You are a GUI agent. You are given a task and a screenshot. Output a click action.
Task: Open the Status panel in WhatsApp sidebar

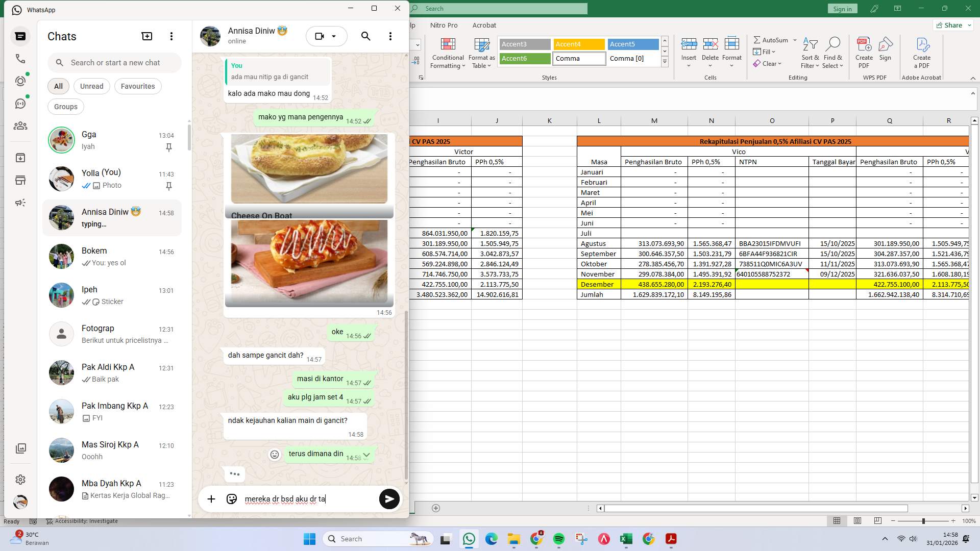(20, 81)
